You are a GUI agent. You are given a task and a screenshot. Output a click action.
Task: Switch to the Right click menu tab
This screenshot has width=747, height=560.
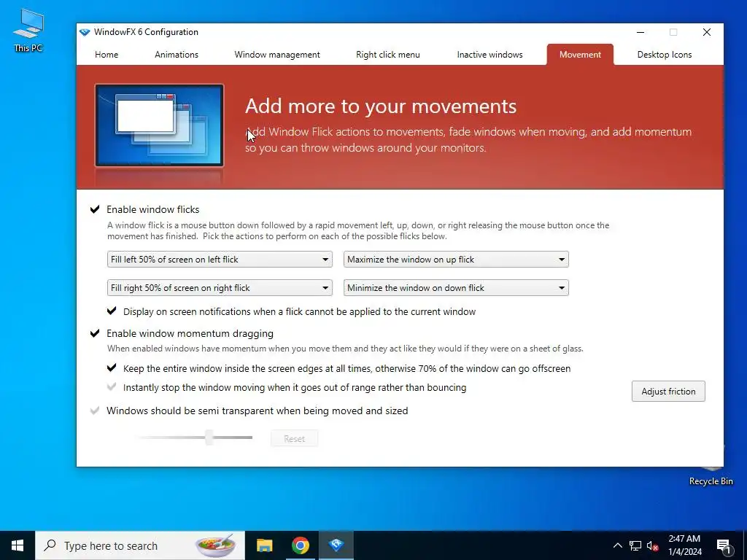point(388,55)
